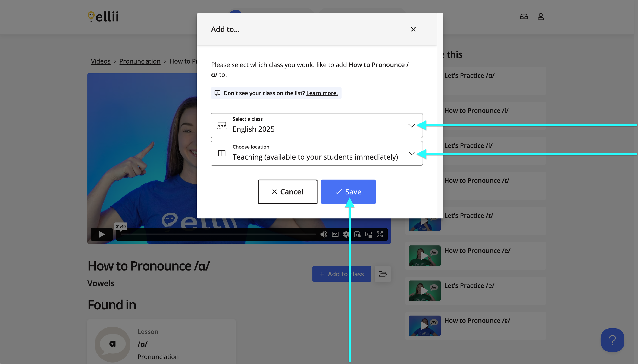The image size is (638, 364).
Task: Open the user profile icon
Action: point(540,17)
